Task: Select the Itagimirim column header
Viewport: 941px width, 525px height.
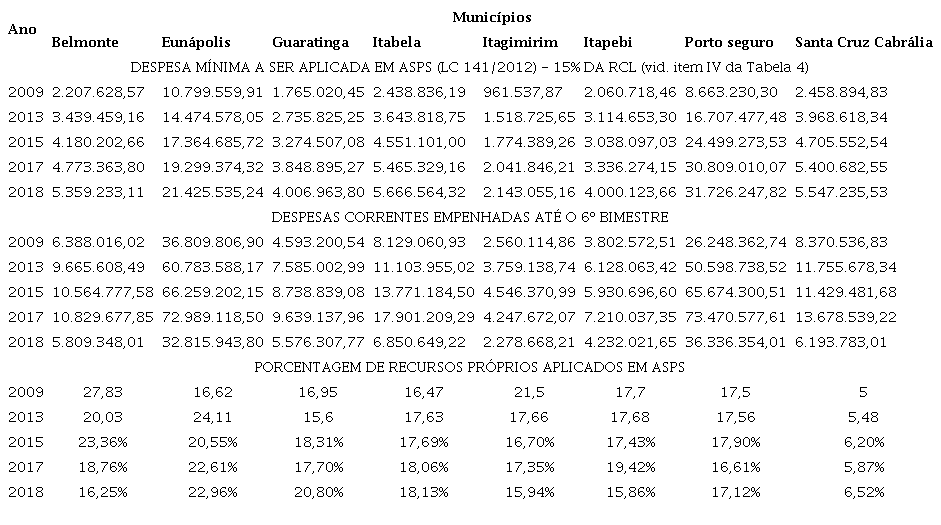Action: click(x=520, y=43)
